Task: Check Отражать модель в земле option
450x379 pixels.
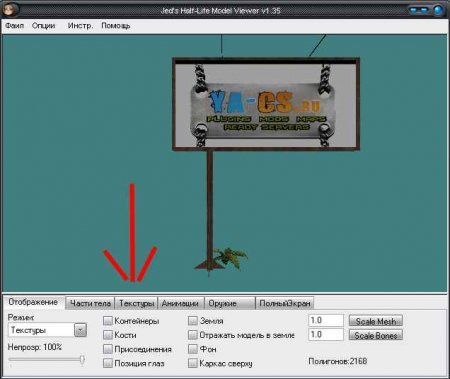Action: [193, 335]
